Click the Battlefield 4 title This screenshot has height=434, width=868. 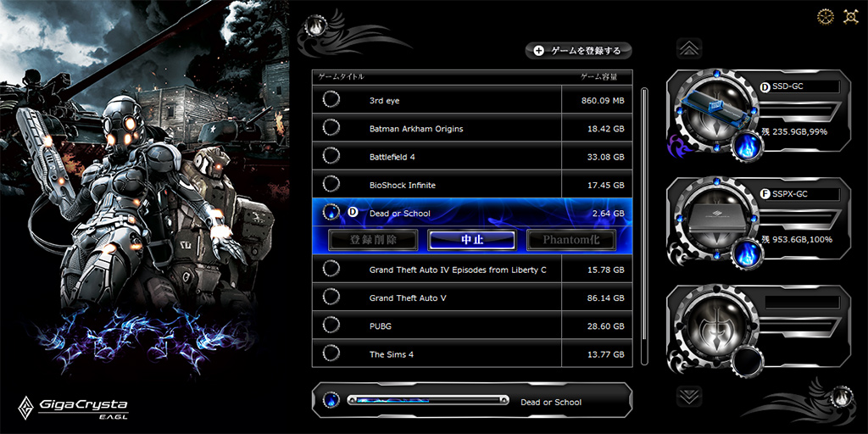click(392, 157)
